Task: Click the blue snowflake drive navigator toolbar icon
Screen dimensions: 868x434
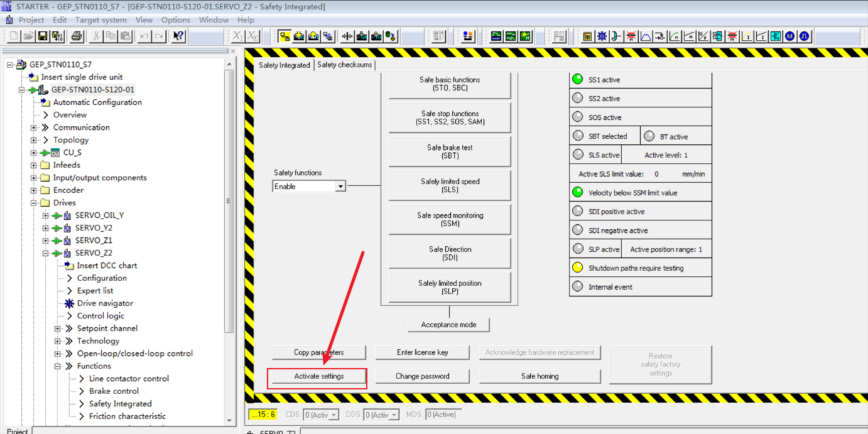Action: [x=602, y=36]
